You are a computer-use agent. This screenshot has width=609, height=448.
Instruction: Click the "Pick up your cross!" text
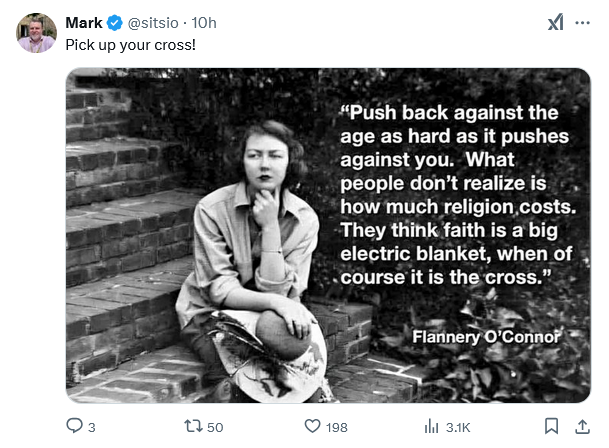click(x=129, y=45)
